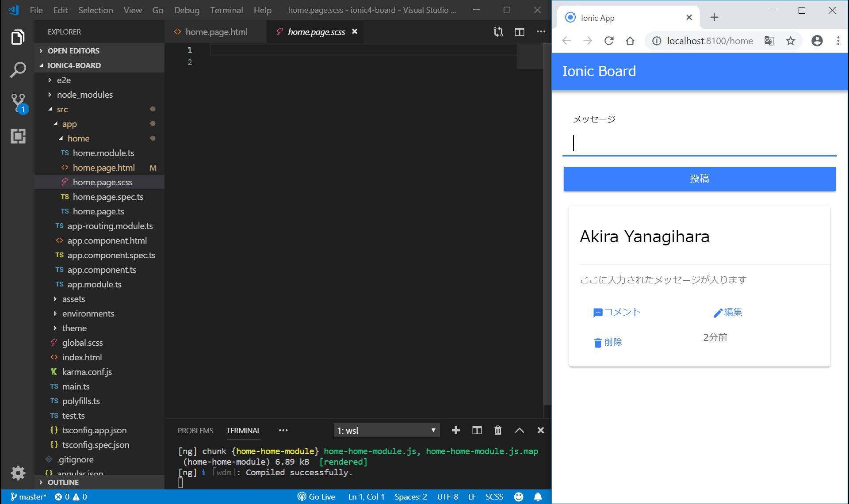The image size is (849, 504).
Task: Expand the OUTLINE section
Action: click(63, 482)
